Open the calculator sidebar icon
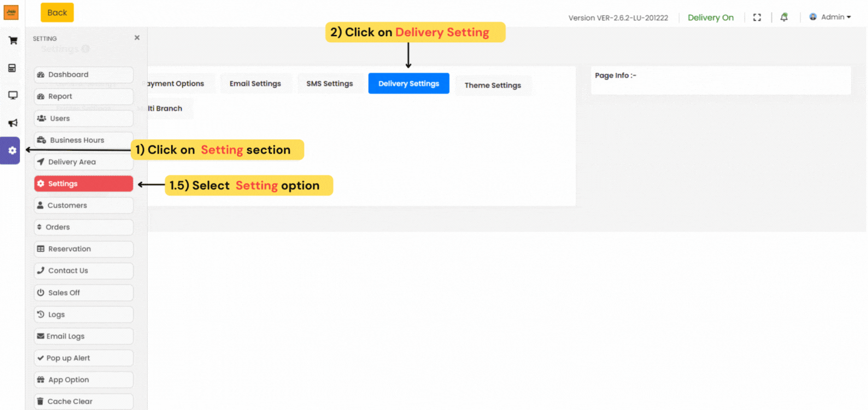This screenshot has height=410, width=868. point(12,68)
